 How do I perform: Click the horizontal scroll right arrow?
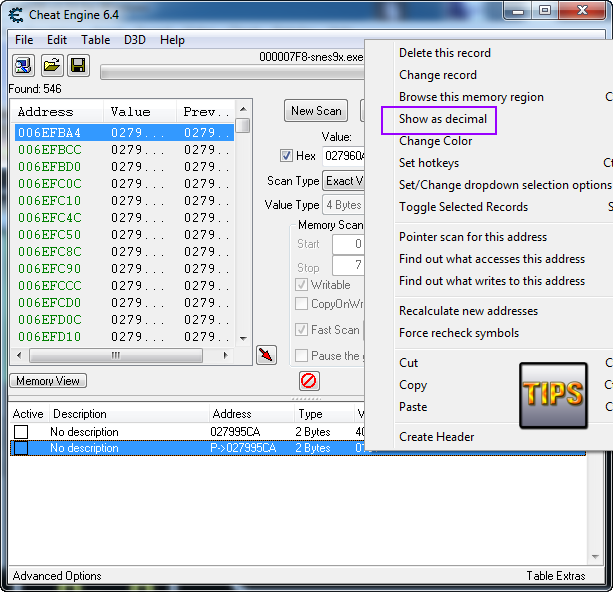tap(225, 355)
